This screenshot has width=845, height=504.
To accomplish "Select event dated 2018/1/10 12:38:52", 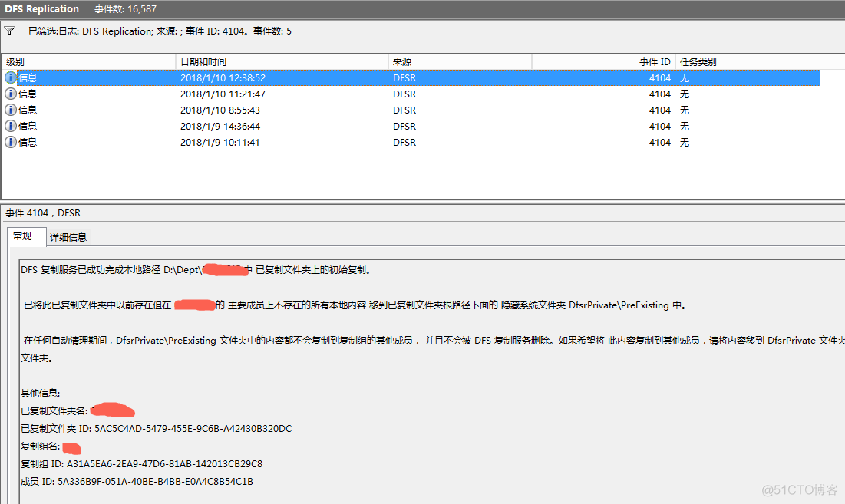I will coord(411,78).
